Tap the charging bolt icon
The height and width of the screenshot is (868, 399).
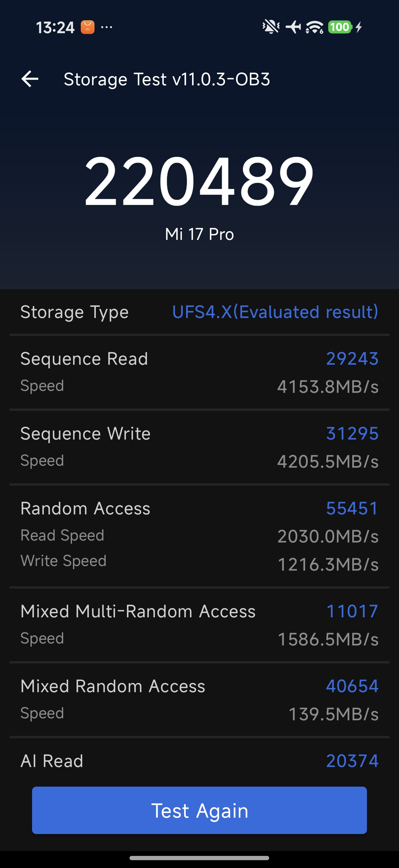(x=359, y=27)
